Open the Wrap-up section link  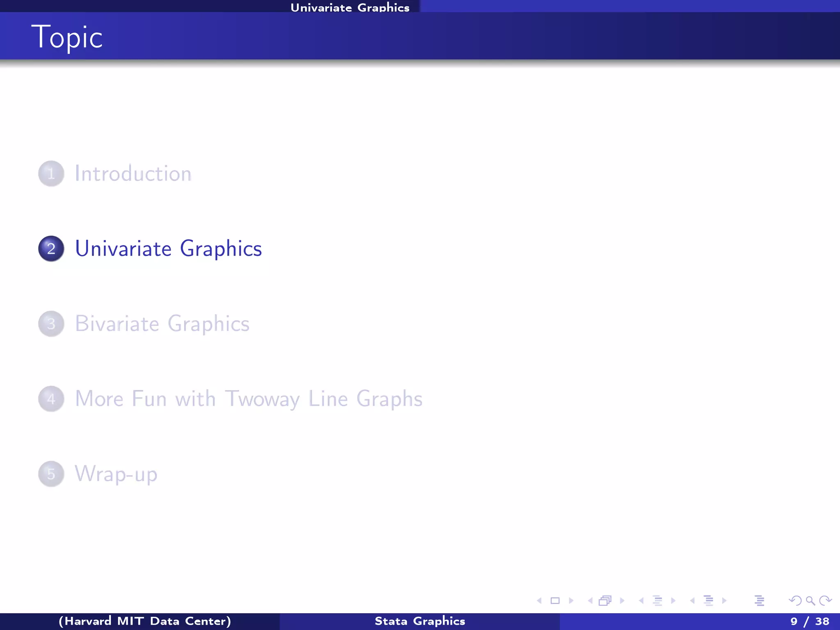(116, 474)
